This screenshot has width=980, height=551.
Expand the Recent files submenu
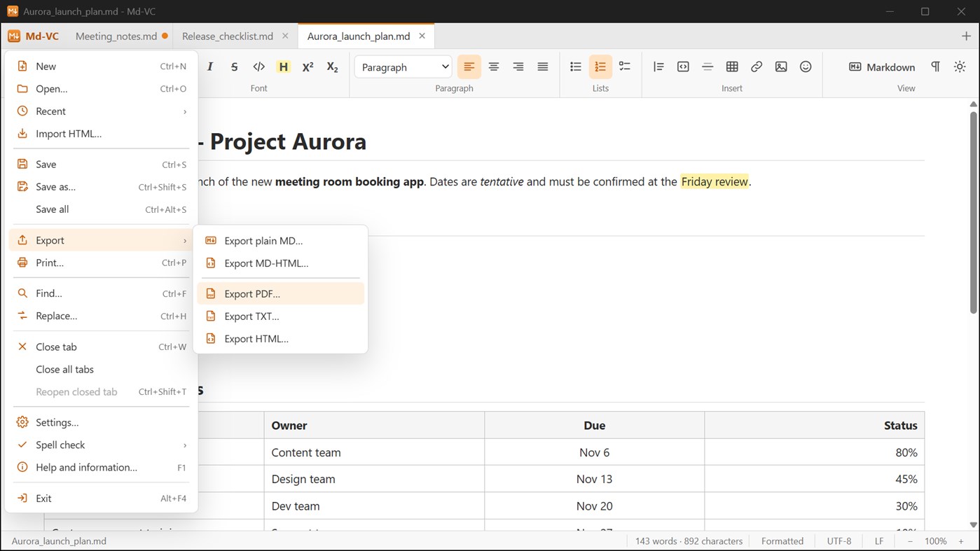(102, 111)
